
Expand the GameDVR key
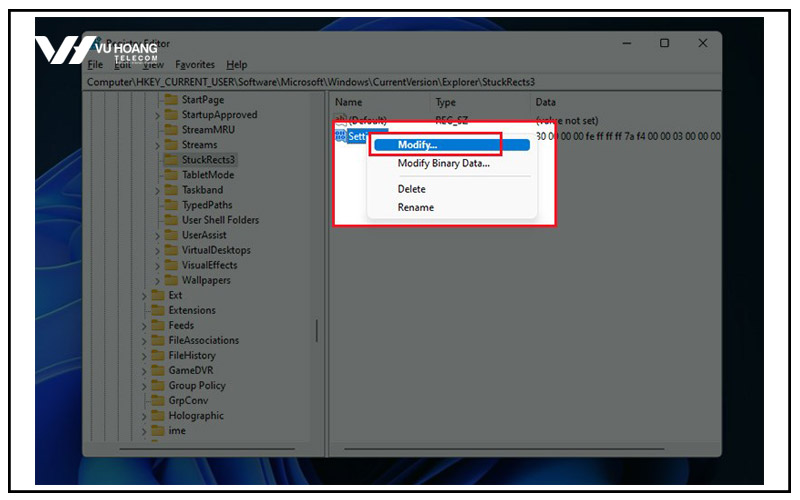coord(144,371)
